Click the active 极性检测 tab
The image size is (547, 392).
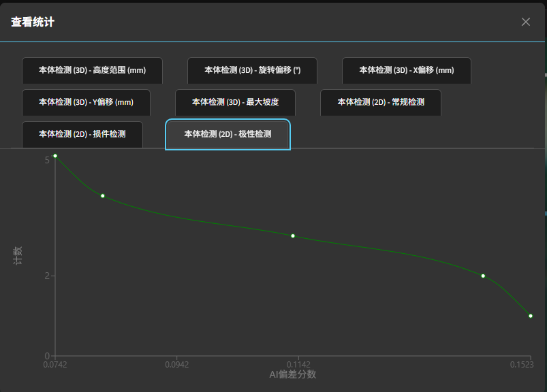pos(228,134)
